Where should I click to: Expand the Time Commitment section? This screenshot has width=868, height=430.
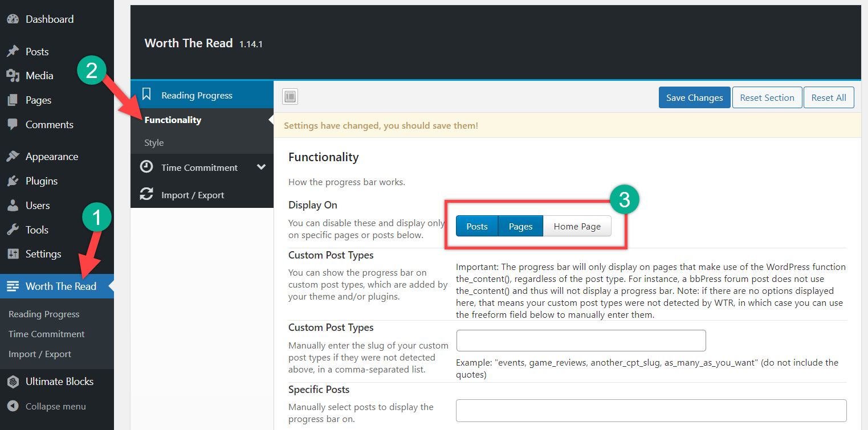click(199, 167)
